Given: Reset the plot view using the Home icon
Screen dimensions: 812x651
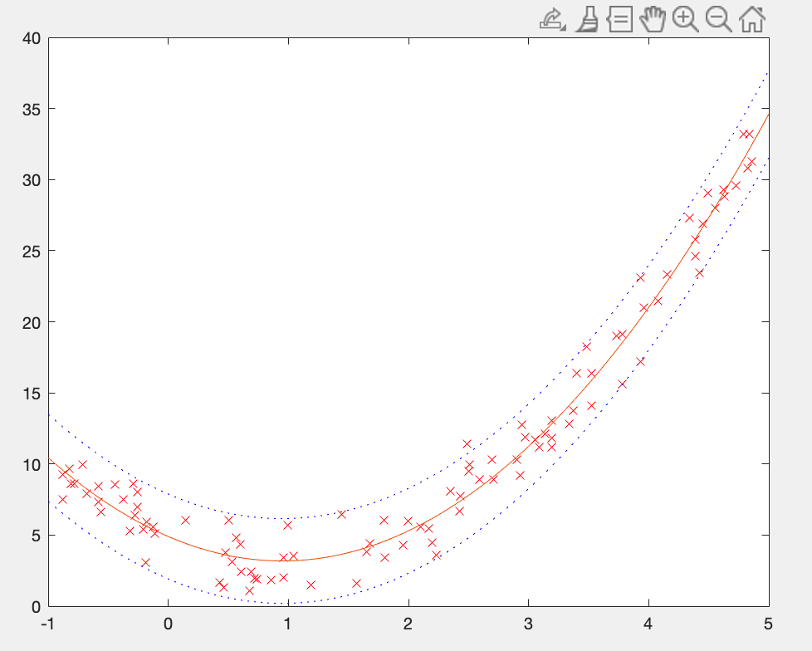Looking at the screenshot, I should (751, 20).
